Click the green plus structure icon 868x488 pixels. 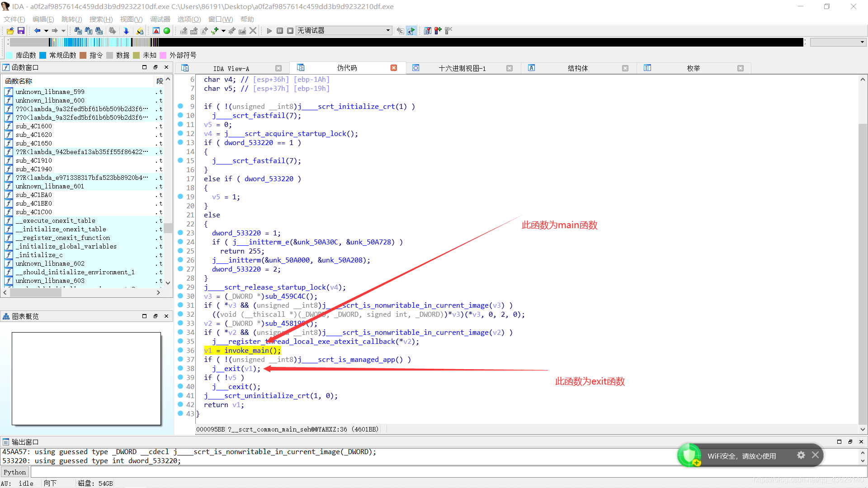point(215,31)
